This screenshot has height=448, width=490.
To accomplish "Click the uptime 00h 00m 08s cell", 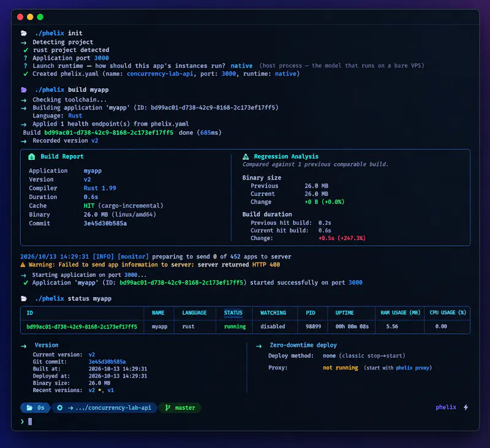I will (x=352, y=327).
